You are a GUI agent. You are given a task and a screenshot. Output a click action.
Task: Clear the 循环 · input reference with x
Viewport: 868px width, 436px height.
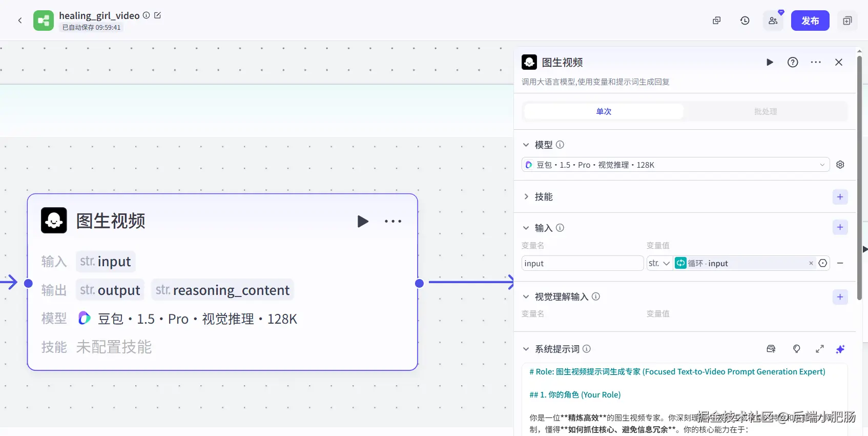pyautogui.click(x=811, y=263)
